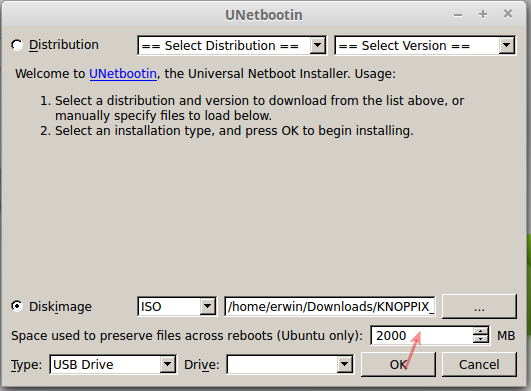This screenshot has width=531, height=391.
Task: Open the ISO image type dropdown
Action: pos(177,307)
